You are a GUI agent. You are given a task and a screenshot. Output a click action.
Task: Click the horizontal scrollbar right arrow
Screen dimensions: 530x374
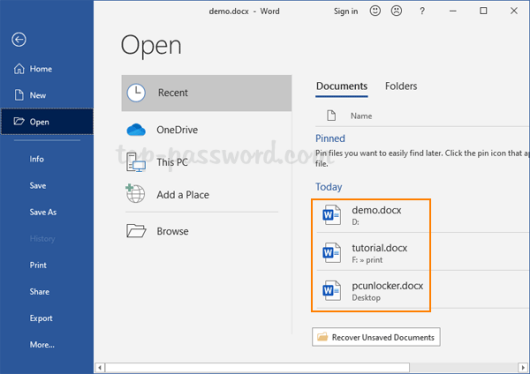(523, 367)
